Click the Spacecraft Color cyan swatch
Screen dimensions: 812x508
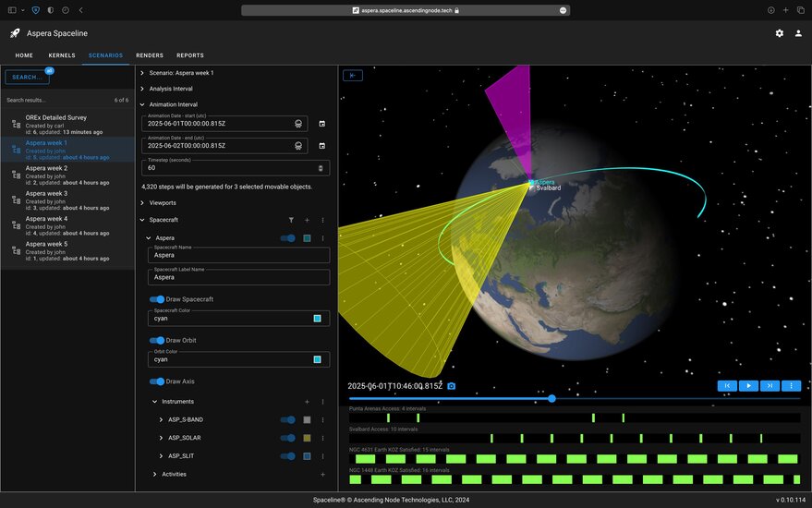(x=318, y=319)
